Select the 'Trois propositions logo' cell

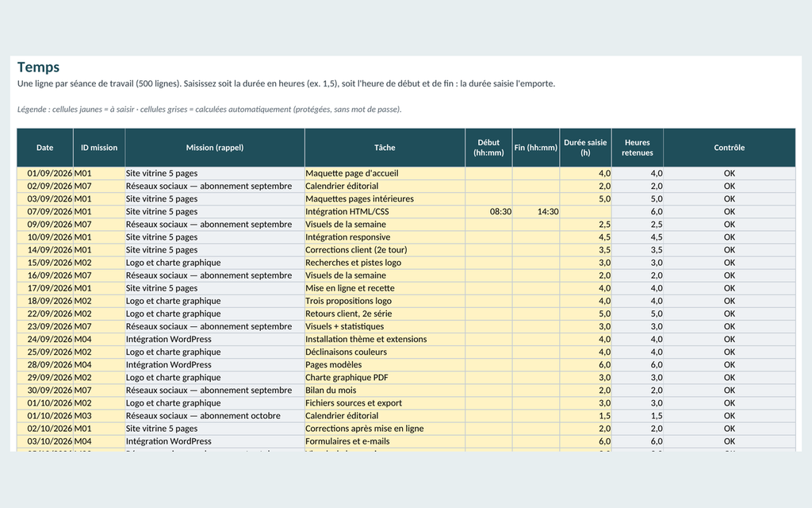click(385, 301)
